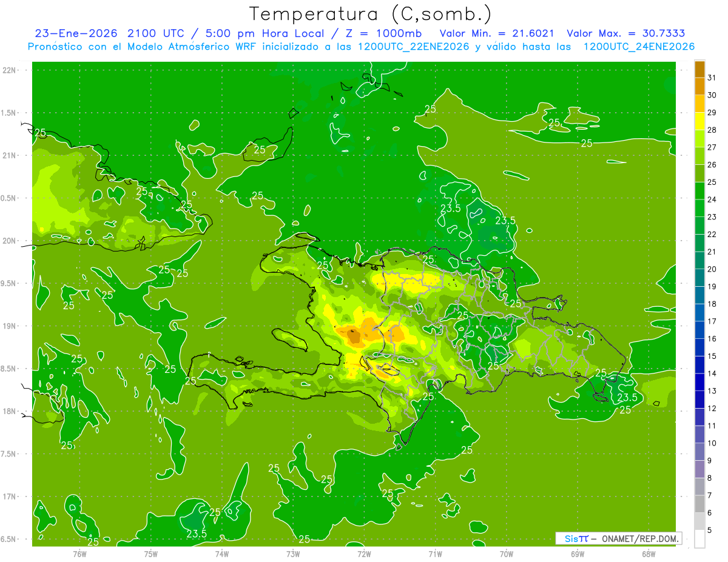Click the '10' color scale label

[x=712, y=443]
